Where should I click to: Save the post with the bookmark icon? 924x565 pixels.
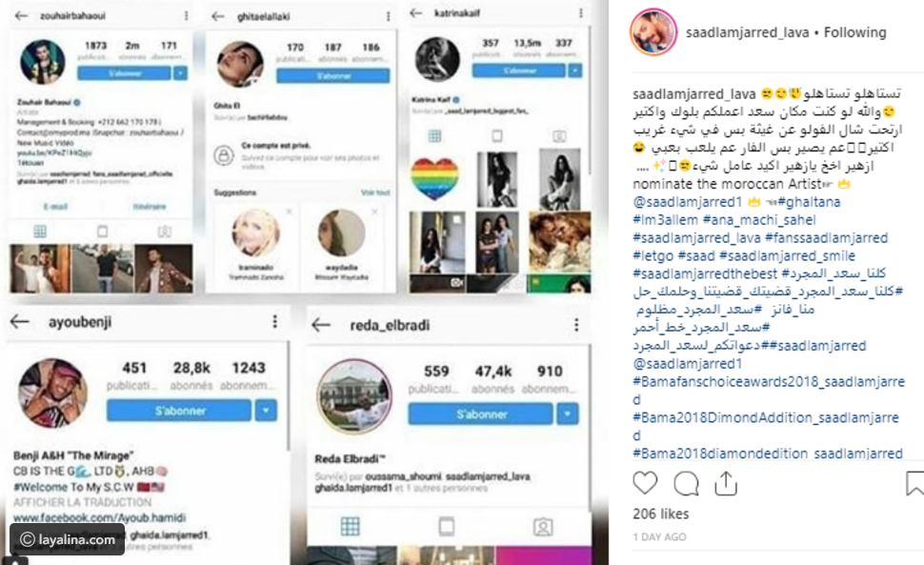pyautogui.click(x=914, y=483)
